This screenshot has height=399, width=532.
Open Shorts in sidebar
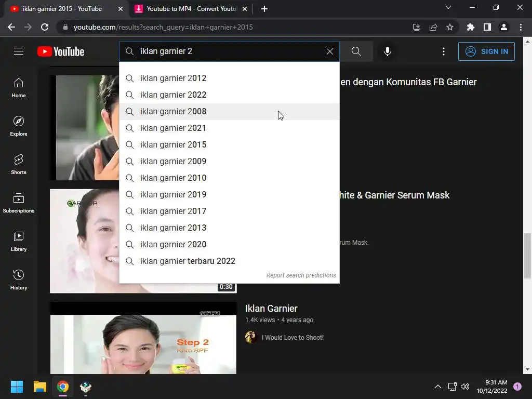[x=19, y=165]
